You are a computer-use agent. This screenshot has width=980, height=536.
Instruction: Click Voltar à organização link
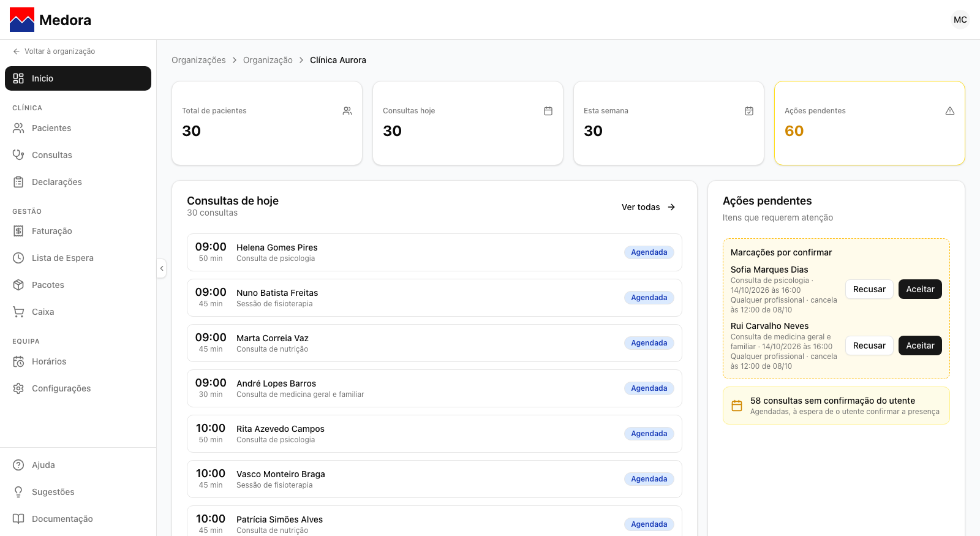(x=54, y=51)
